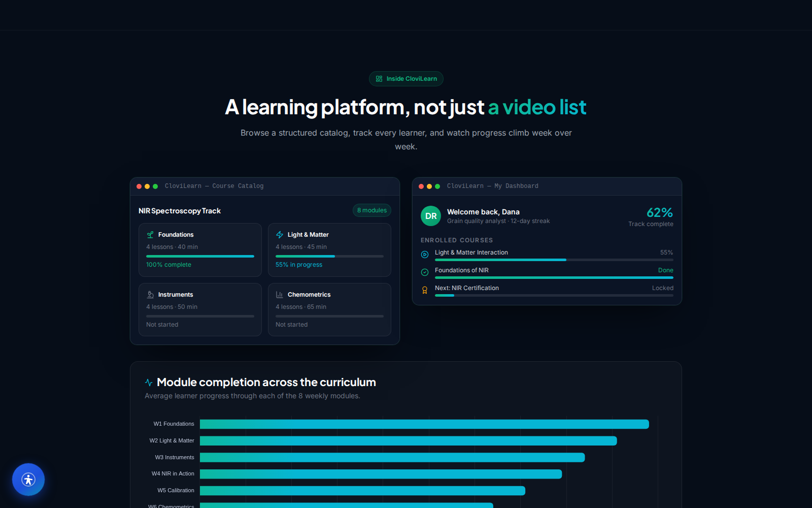Click the Inside CloviLearn badge

[406, 79]
